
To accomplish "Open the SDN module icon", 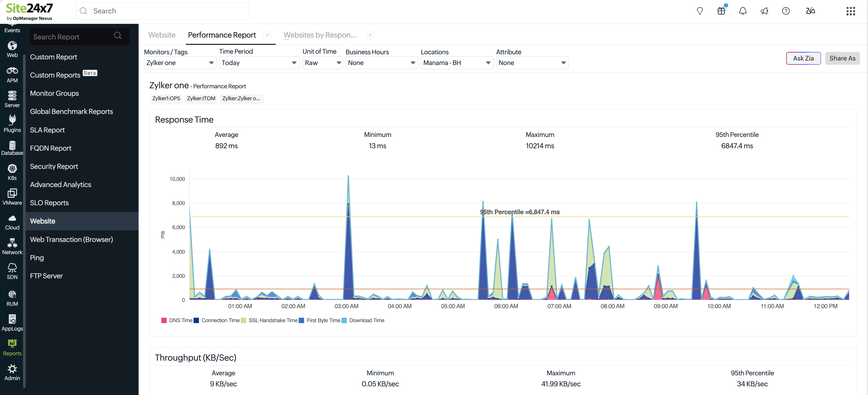I will click(x=12, y=271).
